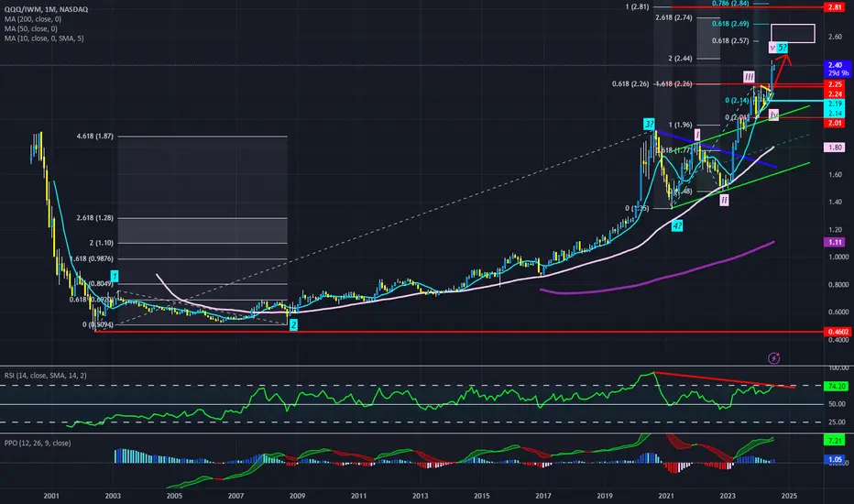
Task: Select the pink wave III label
Action: (x=749, y=77)
